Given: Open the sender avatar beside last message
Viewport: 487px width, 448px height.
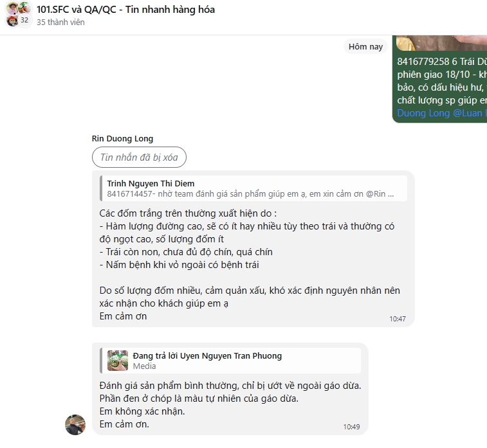Looking at the screenshot, I should coord(75,425).
